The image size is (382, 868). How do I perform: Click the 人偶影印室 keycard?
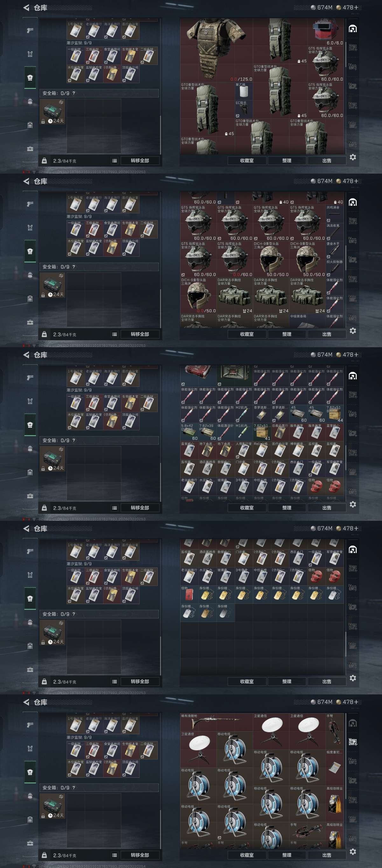point(244,450)
